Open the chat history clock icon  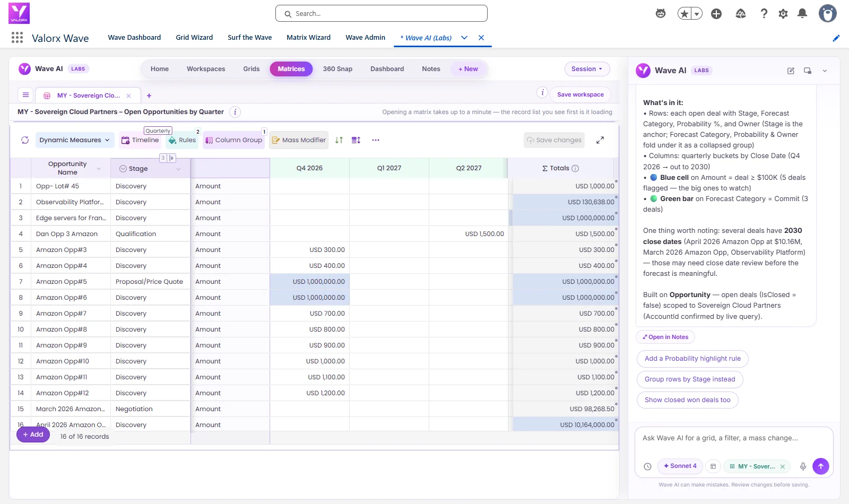click(647, 467)
